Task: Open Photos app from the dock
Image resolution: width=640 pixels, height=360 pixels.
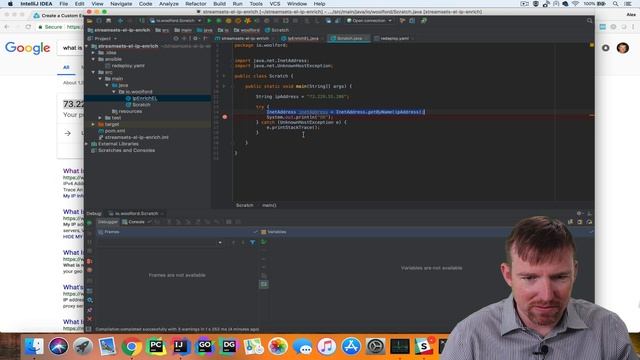Action: [278, 347]
